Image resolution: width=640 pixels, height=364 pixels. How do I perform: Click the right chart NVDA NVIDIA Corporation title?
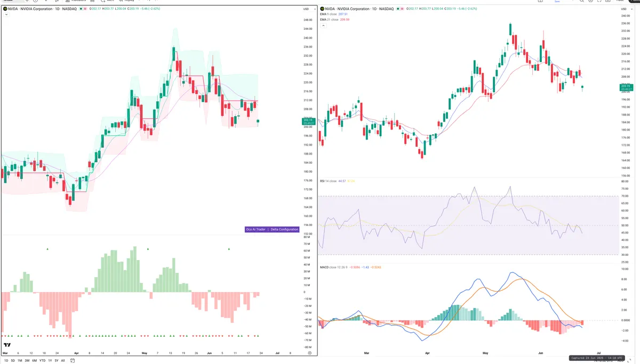(359, 9)
